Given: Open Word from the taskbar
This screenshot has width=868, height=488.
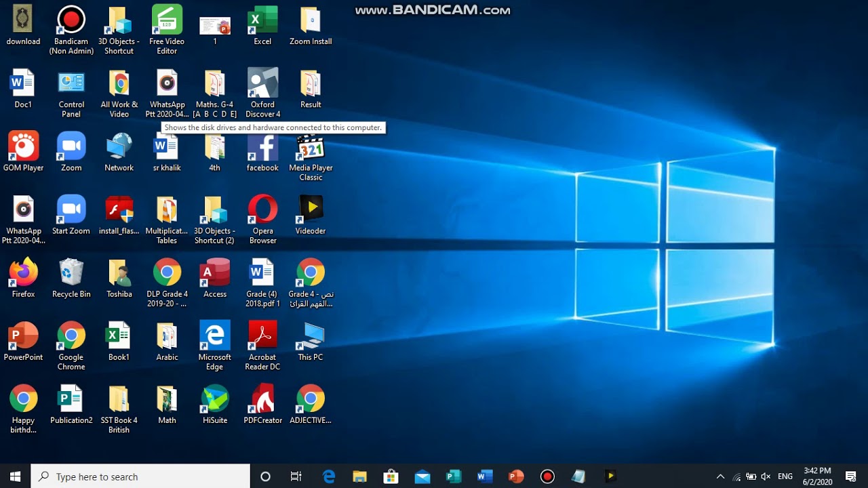Looking at the screenshot, I should tap(485, 476).
